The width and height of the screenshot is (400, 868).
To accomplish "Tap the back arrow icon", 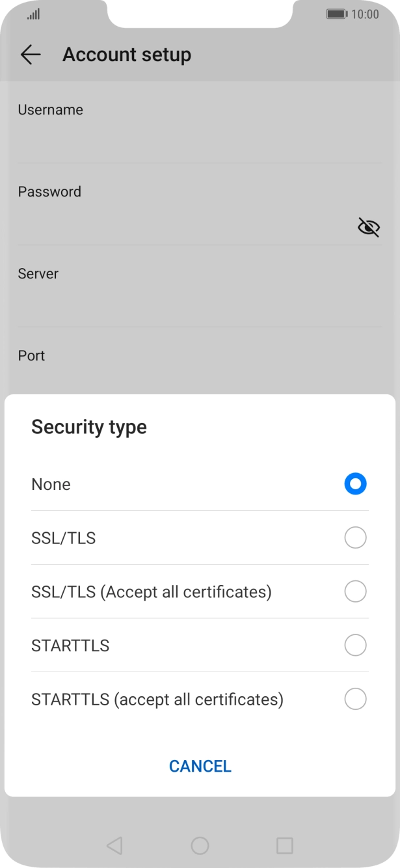I will (31, 55).
